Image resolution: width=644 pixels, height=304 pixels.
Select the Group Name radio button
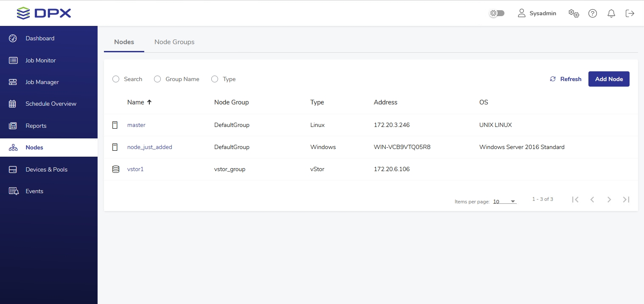tap(157, 79)
